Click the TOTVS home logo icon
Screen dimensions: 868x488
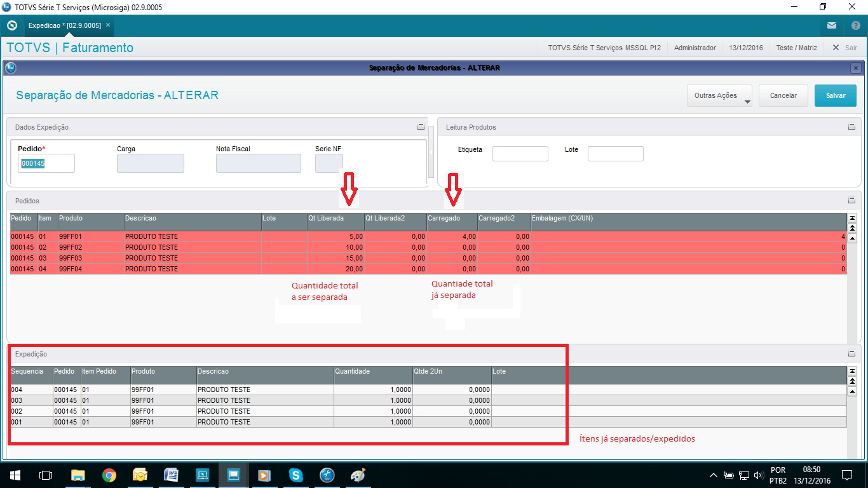click(11, 25)
